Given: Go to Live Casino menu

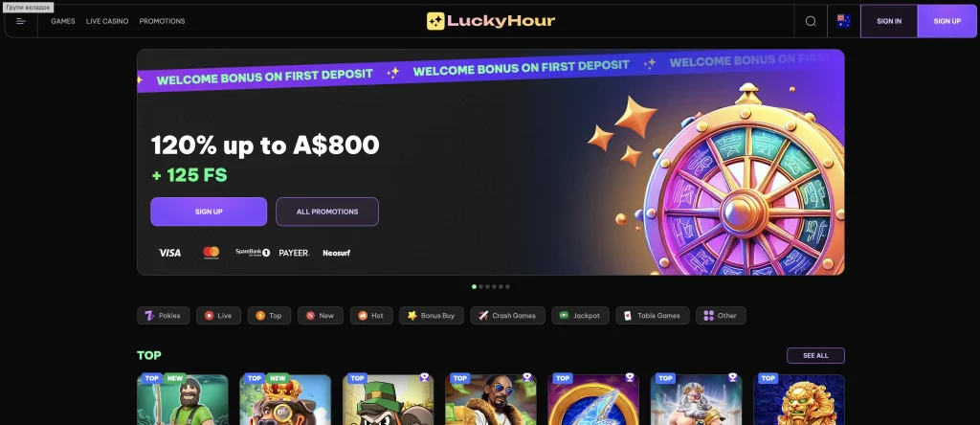Looking at the screenshot, I should tap(107, 21).
